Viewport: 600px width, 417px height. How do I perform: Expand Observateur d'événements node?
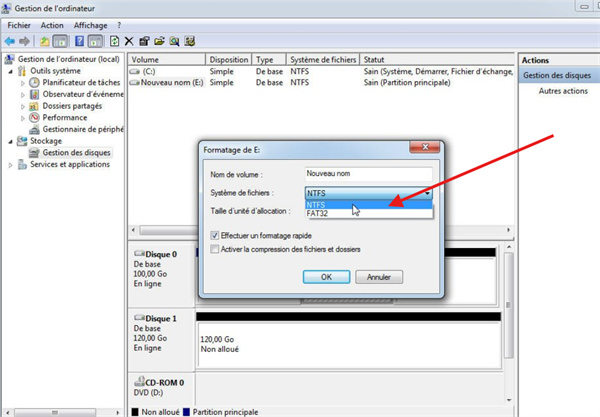pos(23,94)
